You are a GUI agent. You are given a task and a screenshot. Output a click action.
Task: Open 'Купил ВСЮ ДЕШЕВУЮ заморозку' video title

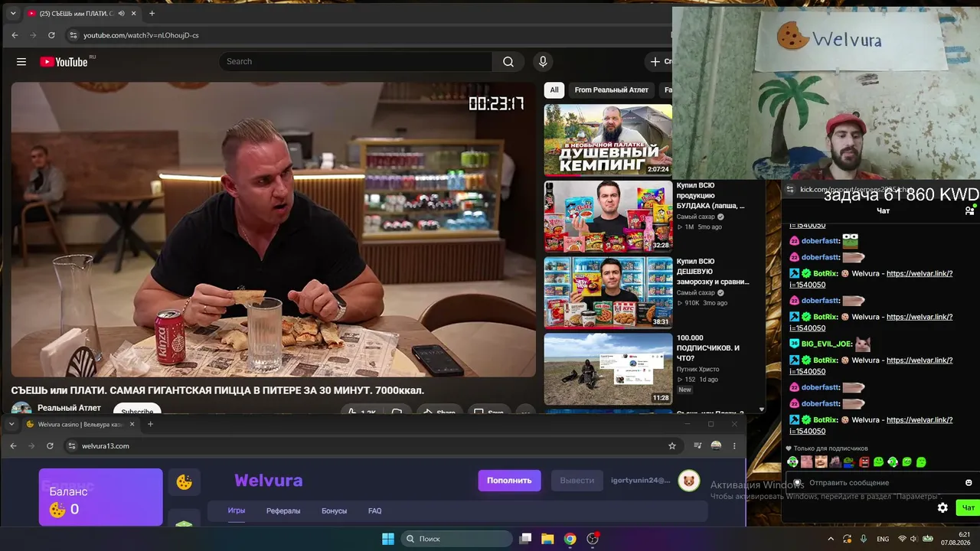point(713,272)
